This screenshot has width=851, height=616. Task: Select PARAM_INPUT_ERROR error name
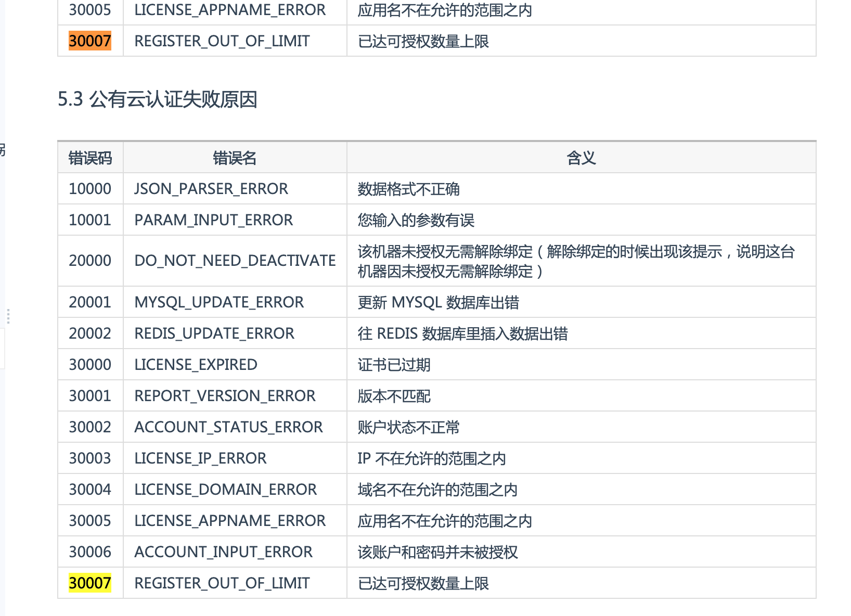pyautogui.click(x=213, y=220)
